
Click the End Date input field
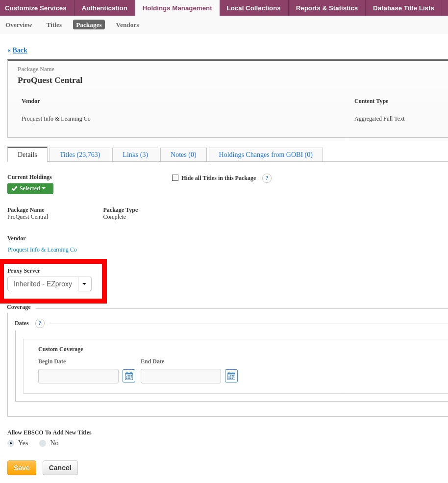[x=181, y=376]
